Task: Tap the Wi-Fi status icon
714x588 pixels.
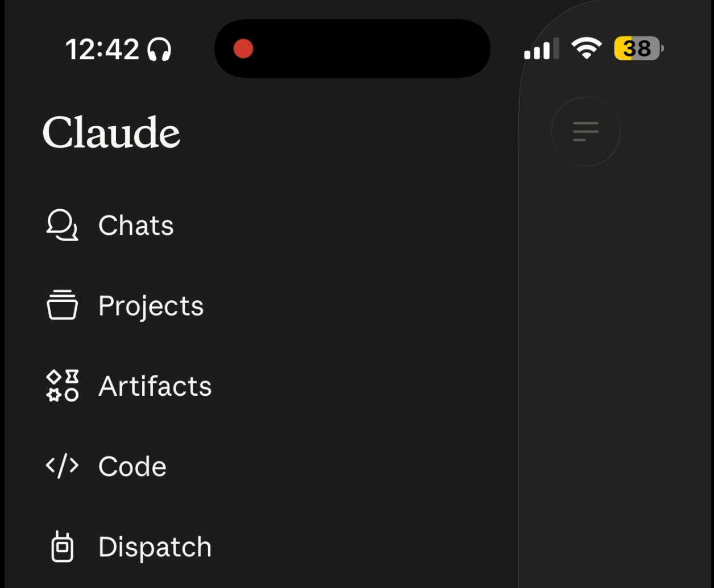Action: click(x=587, y=49)
